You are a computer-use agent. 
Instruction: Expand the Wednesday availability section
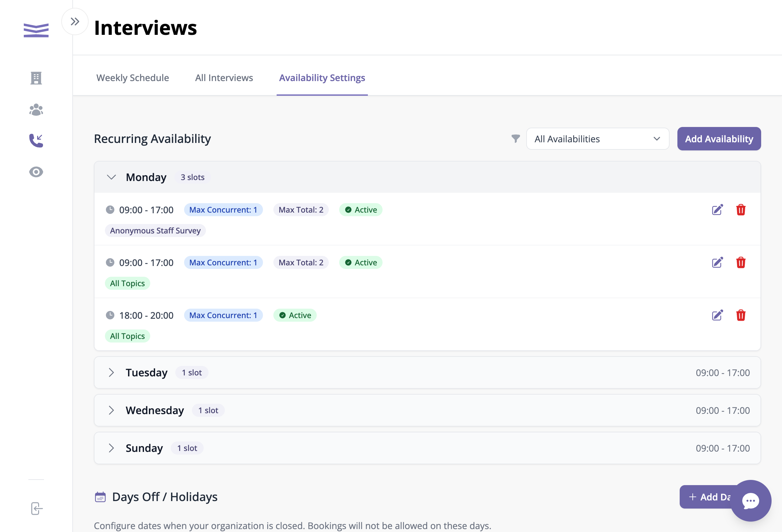pyautogui.click(x=111, y=410)
